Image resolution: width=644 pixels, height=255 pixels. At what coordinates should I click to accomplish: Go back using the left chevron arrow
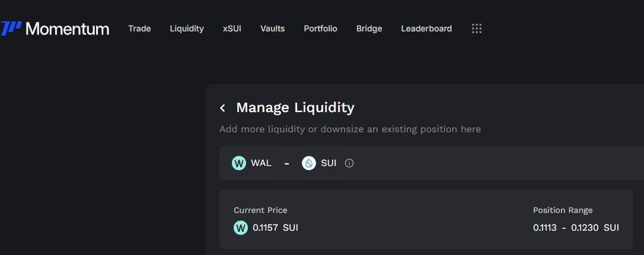[x=223, y=108]
